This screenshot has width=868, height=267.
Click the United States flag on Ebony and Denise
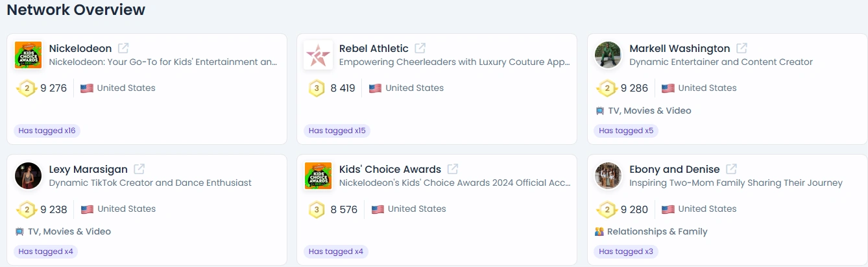pyautogui.click(x=668, y=209)
